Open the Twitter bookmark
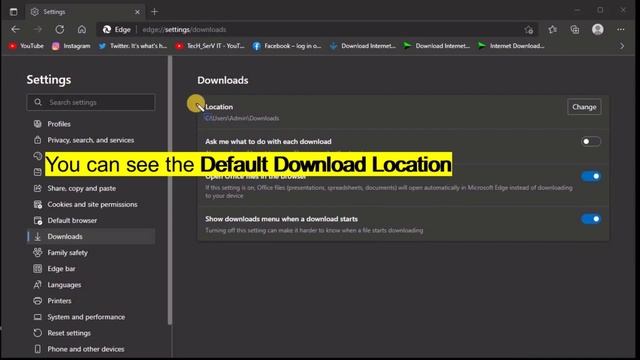 click(x=133, y=46)
